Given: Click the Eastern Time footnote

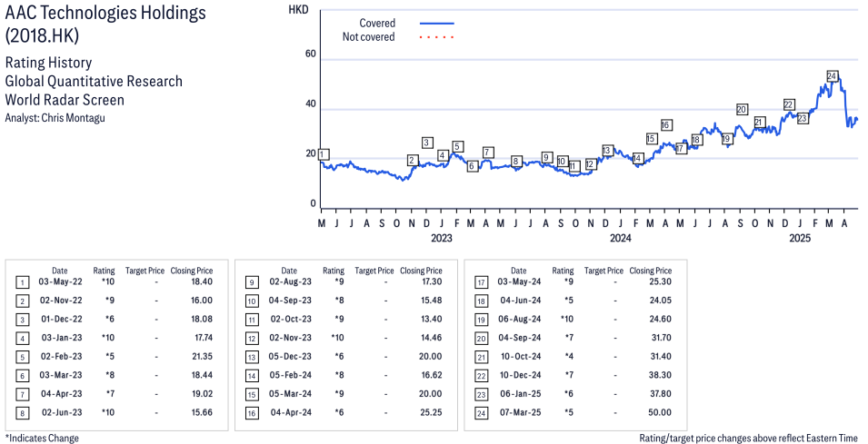Looking at the screenshot, I should point(749,438).
